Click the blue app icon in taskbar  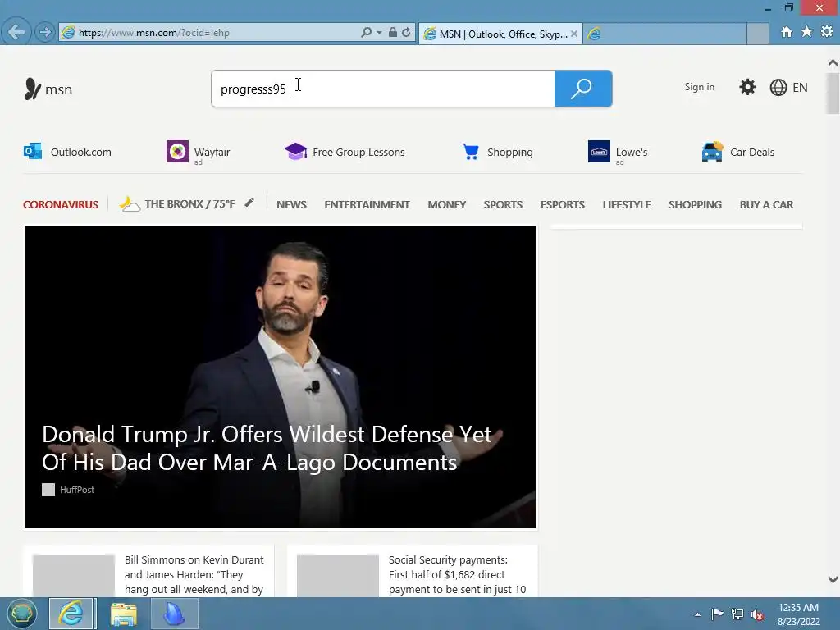(x=175, y=614)
